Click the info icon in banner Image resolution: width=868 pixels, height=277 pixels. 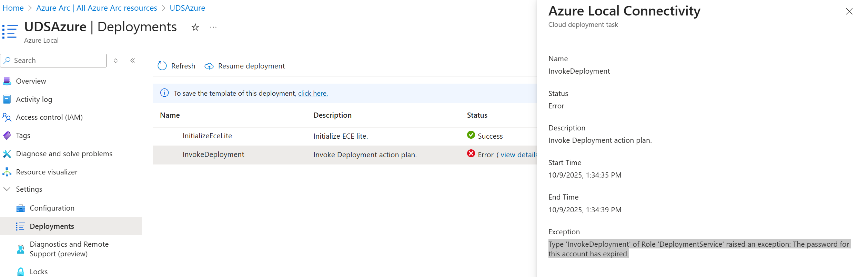164,93
